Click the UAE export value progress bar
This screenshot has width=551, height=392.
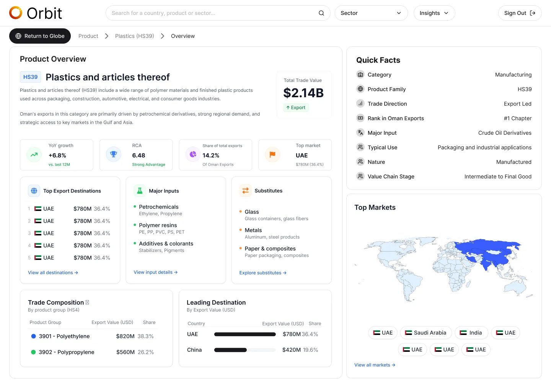point(245,334)
